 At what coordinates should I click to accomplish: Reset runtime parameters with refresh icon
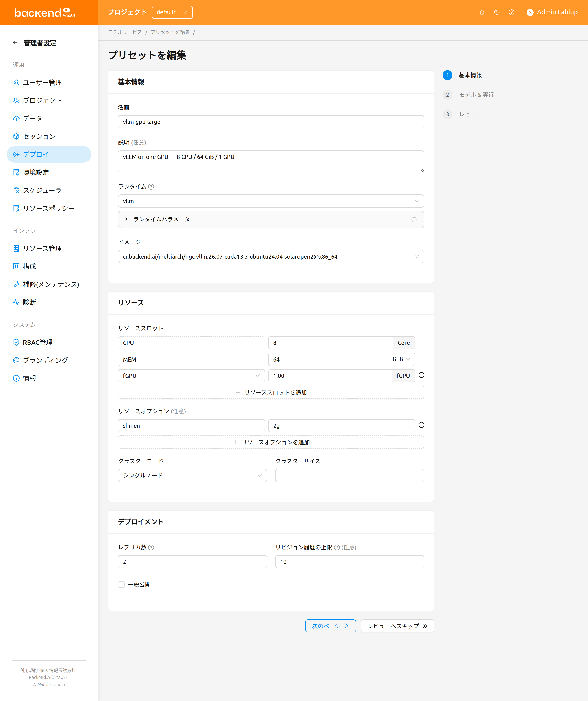coord(414,219)
